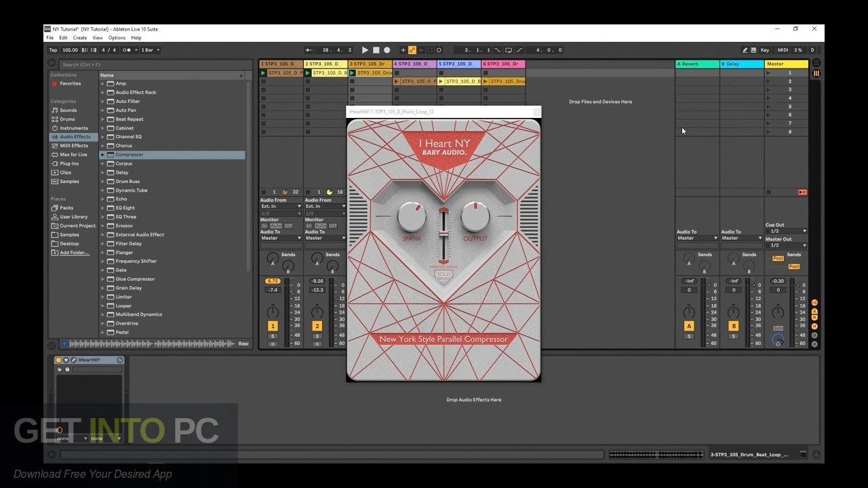Open the Cue Out 1/2 dropdown

coord(786,231)
